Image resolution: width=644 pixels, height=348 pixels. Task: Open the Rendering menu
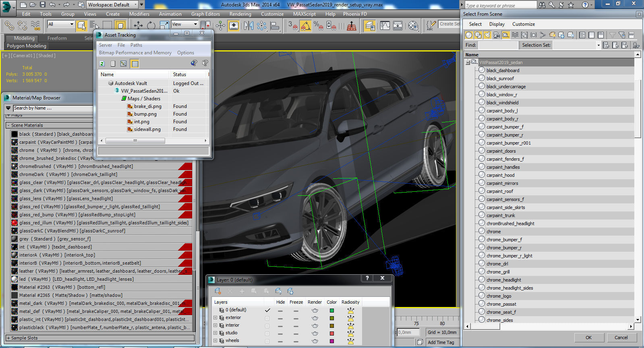pyautogui.click(x=240, y=14)
